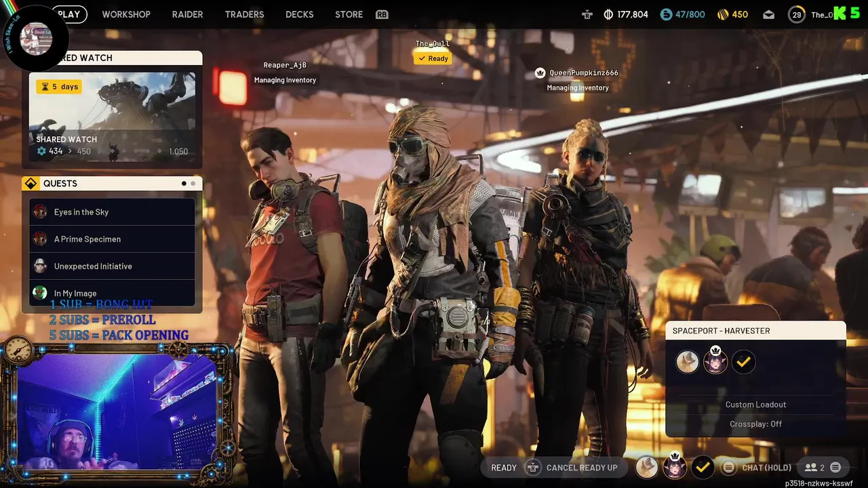Click the party members count icon

pos(811,468)
